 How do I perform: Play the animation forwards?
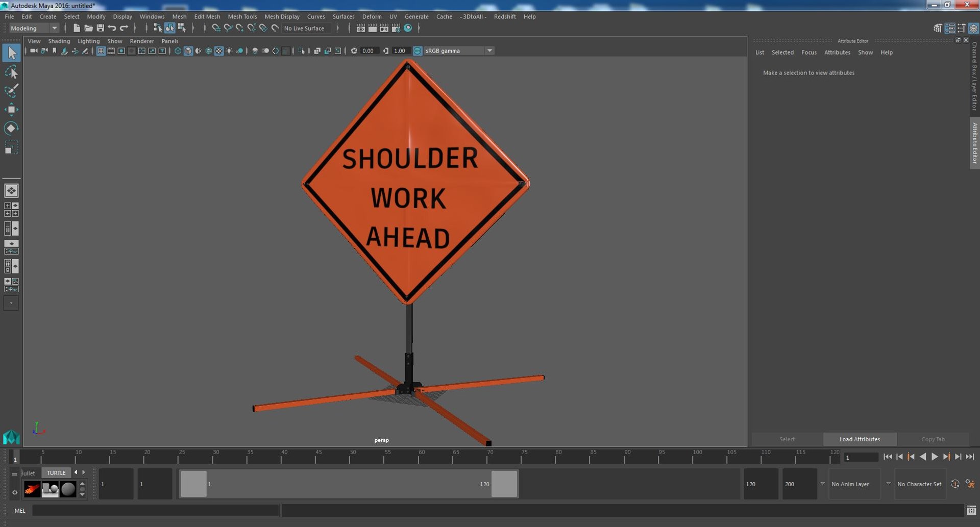935,457
